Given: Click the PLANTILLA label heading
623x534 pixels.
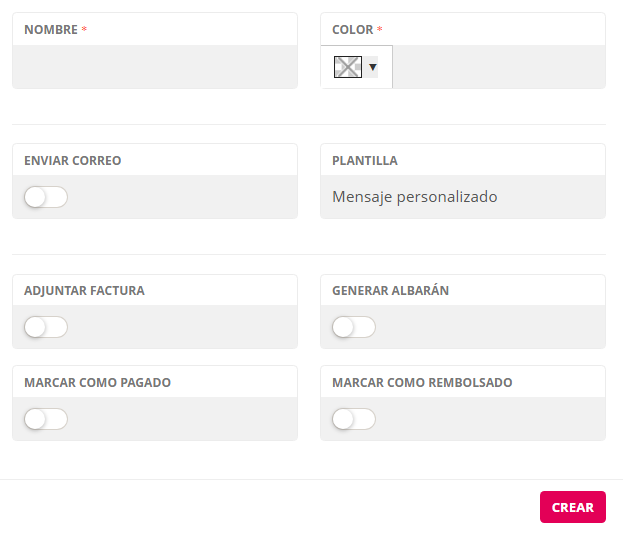Looking at the screenshot, I should 365,161.
